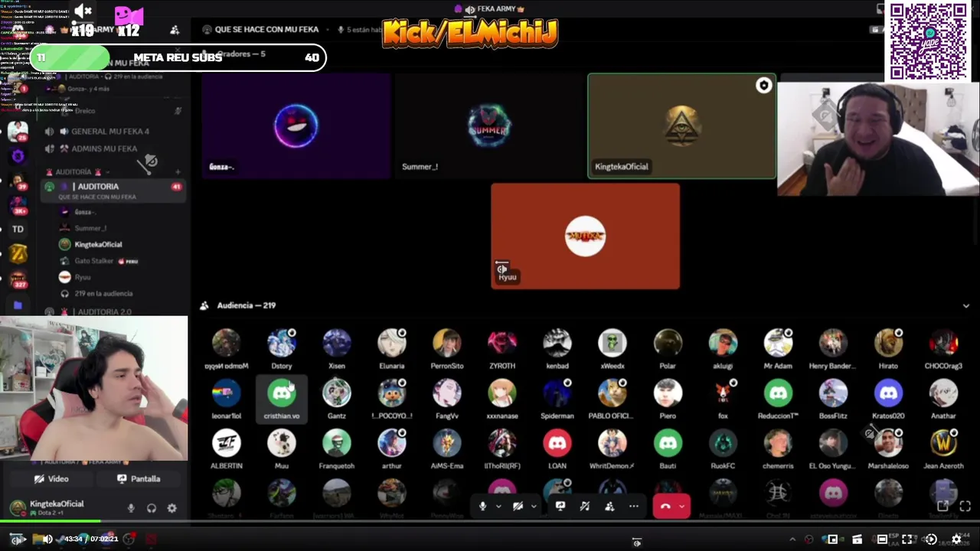Show hidden tray icons chevron in taskbar

pos(792,540)
